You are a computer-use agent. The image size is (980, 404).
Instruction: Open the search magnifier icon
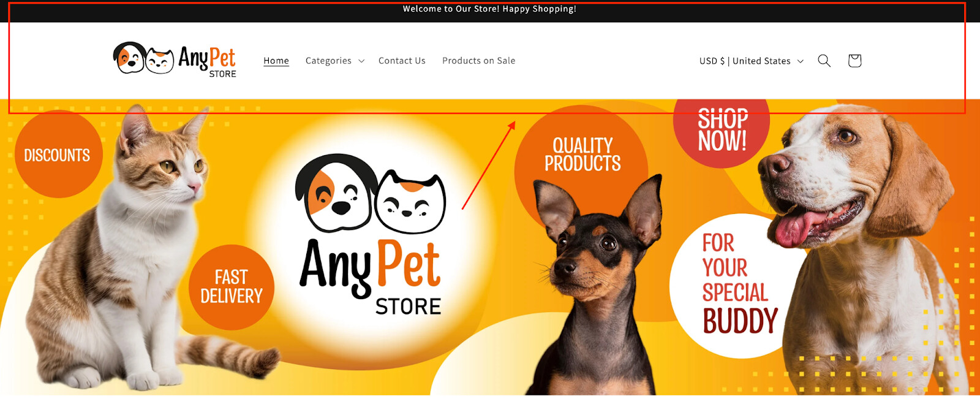(824, 61)
